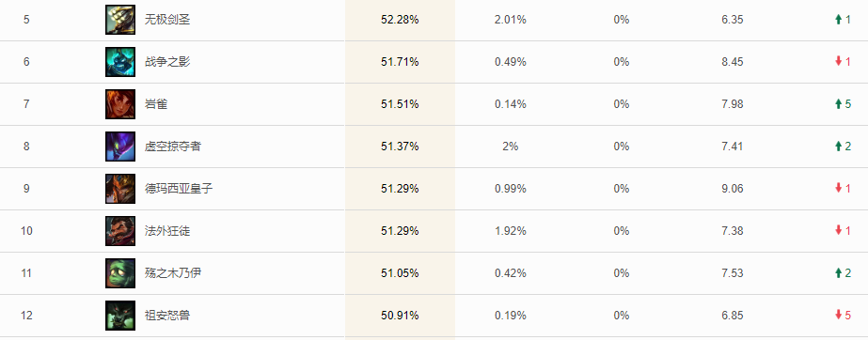Open the 岩雀 champion portrait icon

[x=120, y=104]
